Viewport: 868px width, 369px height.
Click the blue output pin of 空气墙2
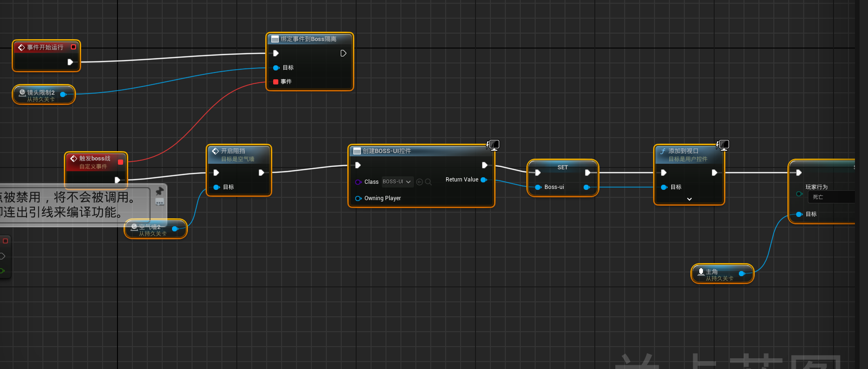(175, 229)
